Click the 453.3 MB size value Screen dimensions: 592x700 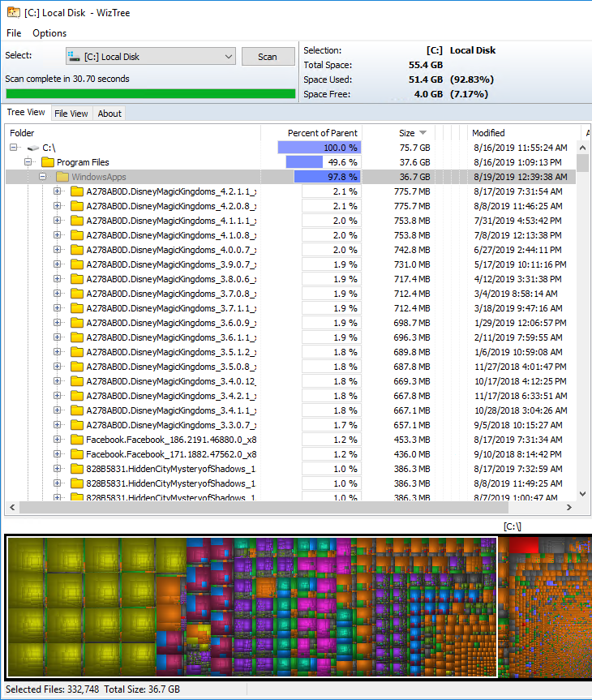(412, 440)
